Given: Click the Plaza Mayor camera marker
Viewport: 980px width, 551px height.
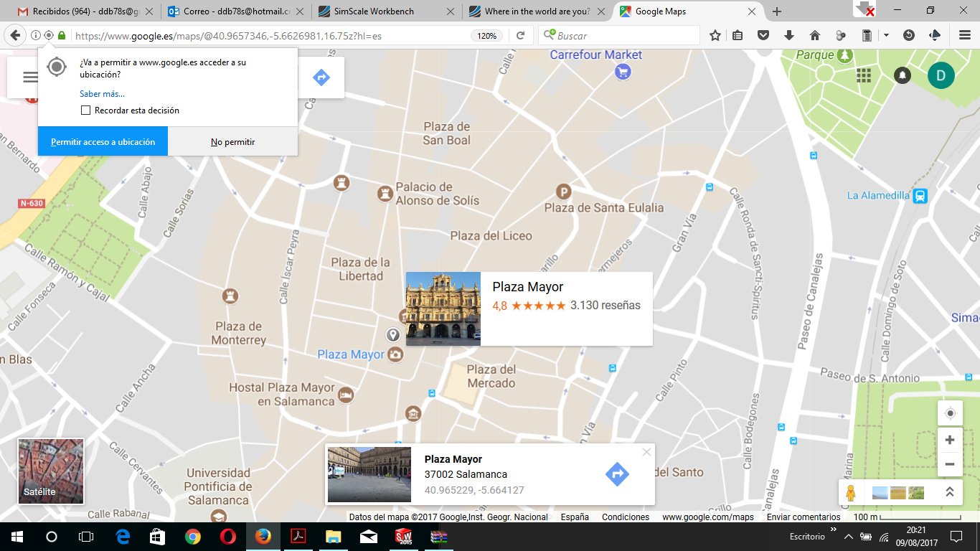Looking at the screenshot, I should tap(395, 354).
